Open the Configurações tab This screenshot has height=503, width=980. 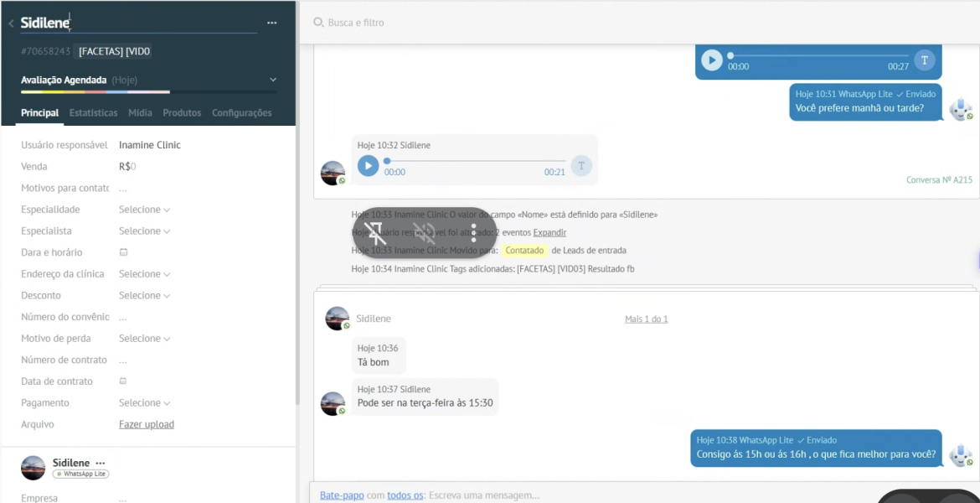pyautogui.click(x=241, y=113)
